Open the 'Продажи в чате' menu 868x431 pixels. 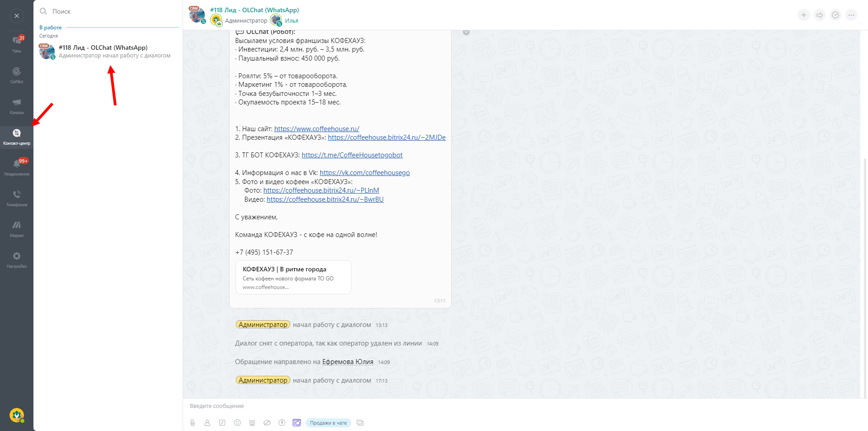coord(328,423)
